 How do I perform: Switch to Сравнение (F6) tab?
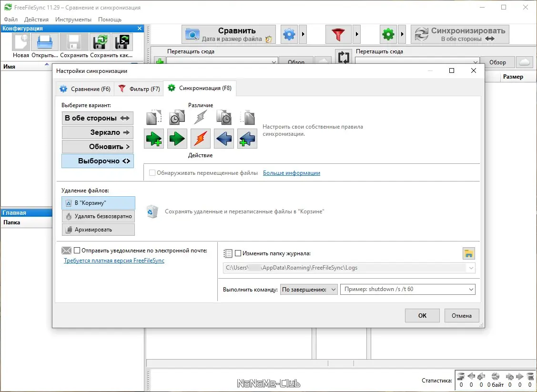[85, 89]
